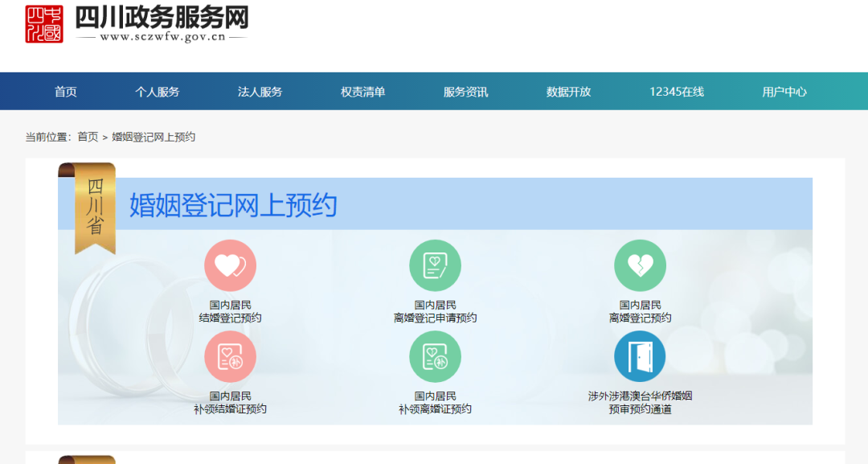Click the 婚姻登记网上预约 breadcrumb text
The image size is (868, 464).
pos(156,136)
